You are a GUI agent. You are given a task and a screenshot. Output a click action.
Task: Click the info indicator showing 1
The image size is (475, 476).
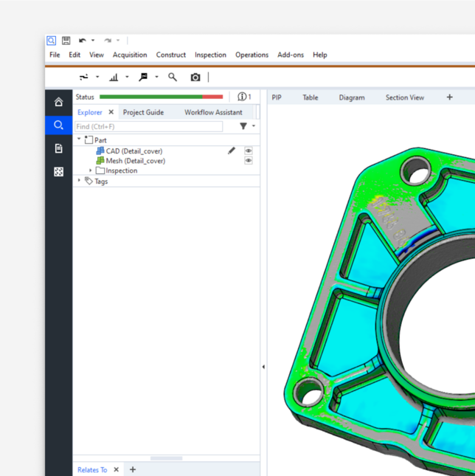(244, 97)
